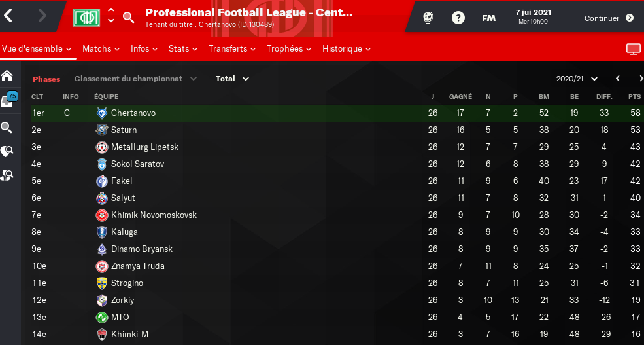Expand the Total filter dropdown
The image size is (644, 345).
click(232, 79)
